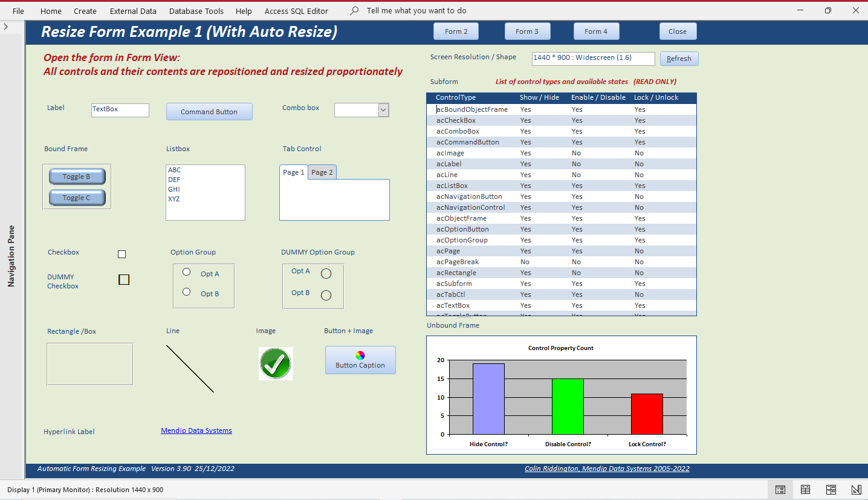Click the Refresh button

click(x=679, y=59)
